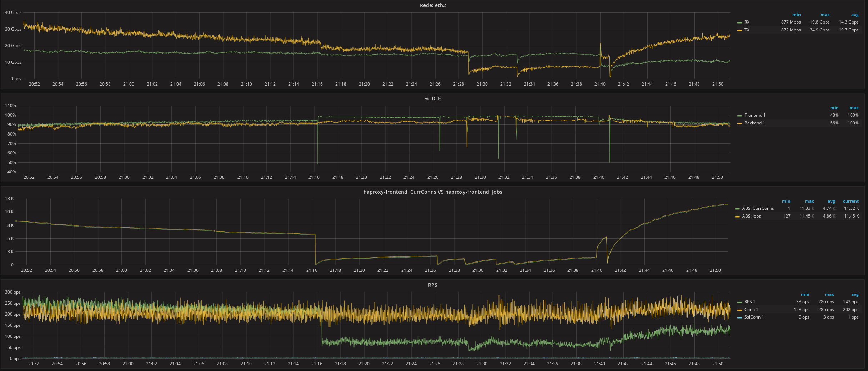
Task: Open the haproxy-frontend CurrConns VS Jobs panel title menu
Action: (433, 192)
